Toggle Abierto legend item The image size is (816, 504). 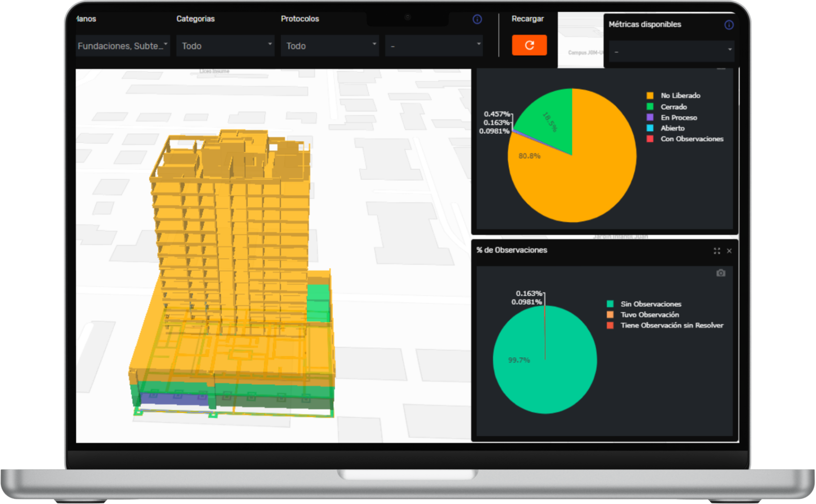(672, 128)
